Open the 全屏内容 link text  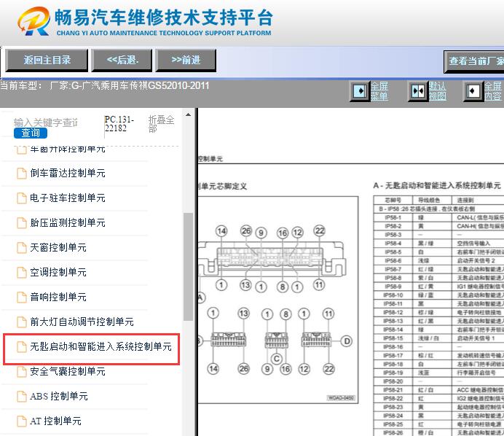click(x=493, y=91)
